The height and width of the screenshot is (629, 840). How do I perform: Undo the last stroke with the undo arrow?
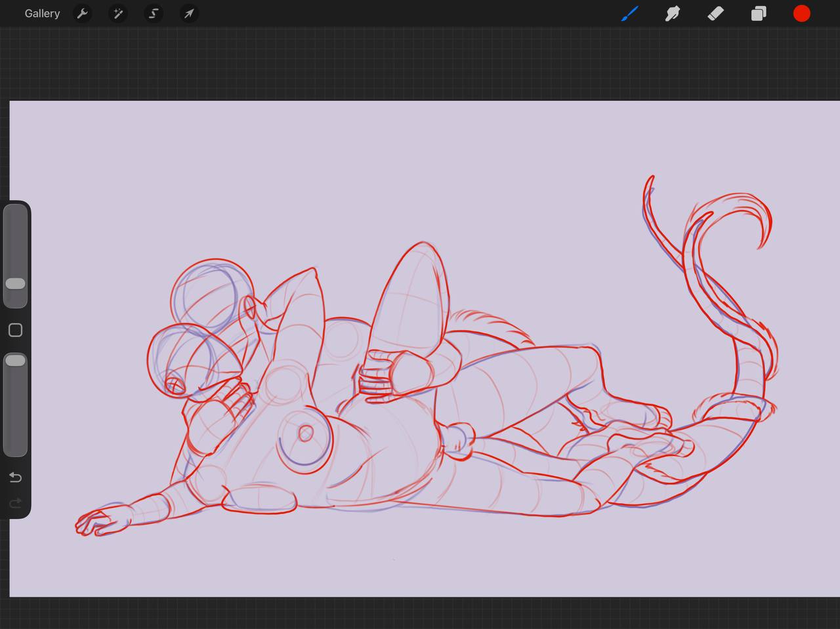(15, 477)
